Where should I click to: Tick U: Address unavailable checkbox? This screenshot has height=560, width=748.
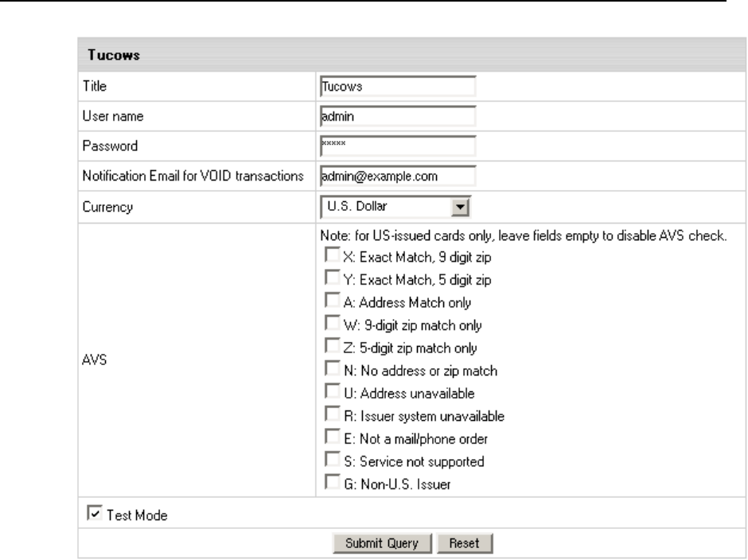[x=333, y=394]
